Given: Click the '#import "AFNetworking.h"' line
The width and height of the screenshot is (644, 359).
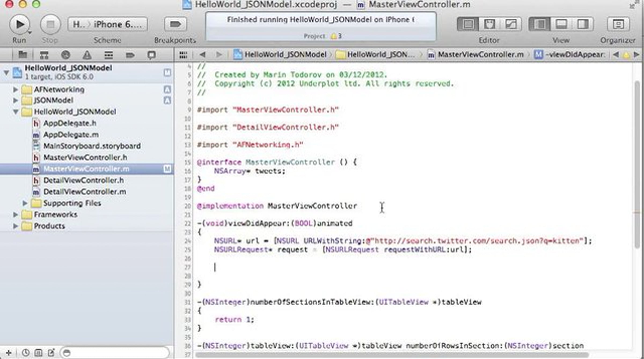Looking at the screenshot, I should pos(250,145).
